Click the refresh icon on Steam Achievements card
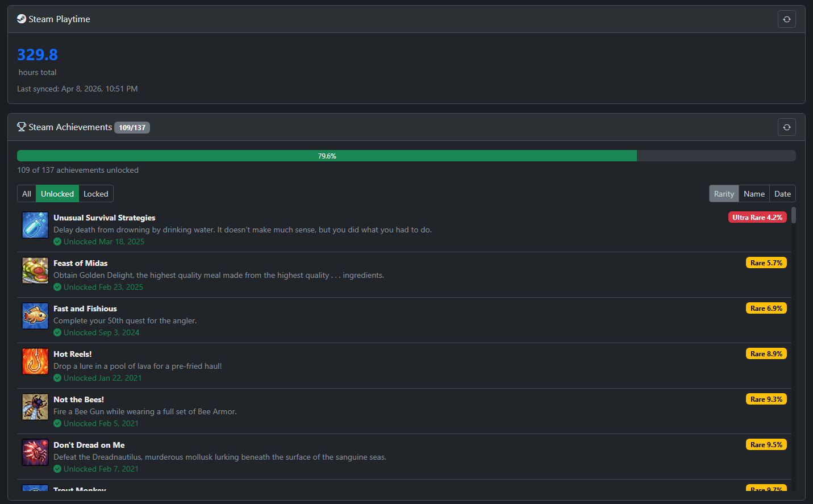The image size is (813, 504). pos(786,126)
